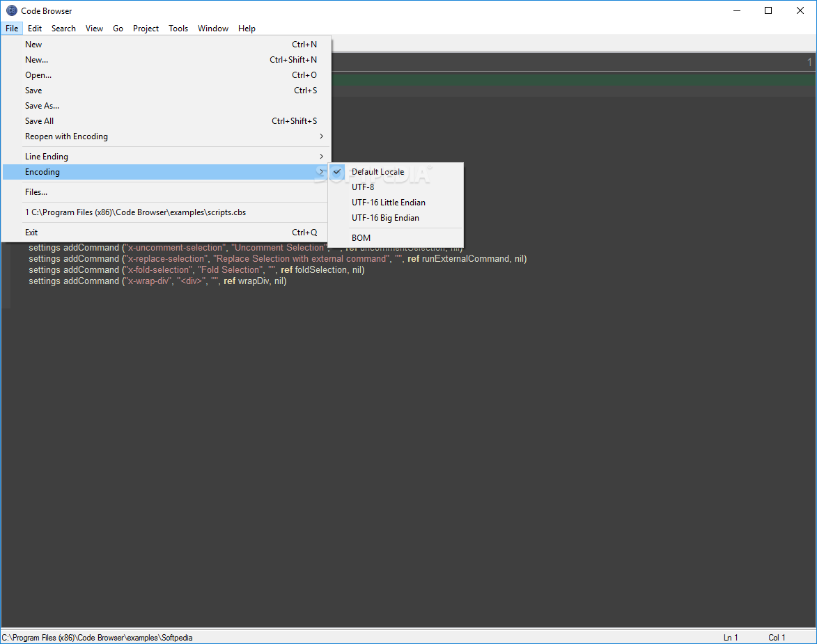The height and width of the screenshot is (644, 817).
Task: Choose New... with Ctrl+Shift+N shortcut
Action: pos(166,59)
